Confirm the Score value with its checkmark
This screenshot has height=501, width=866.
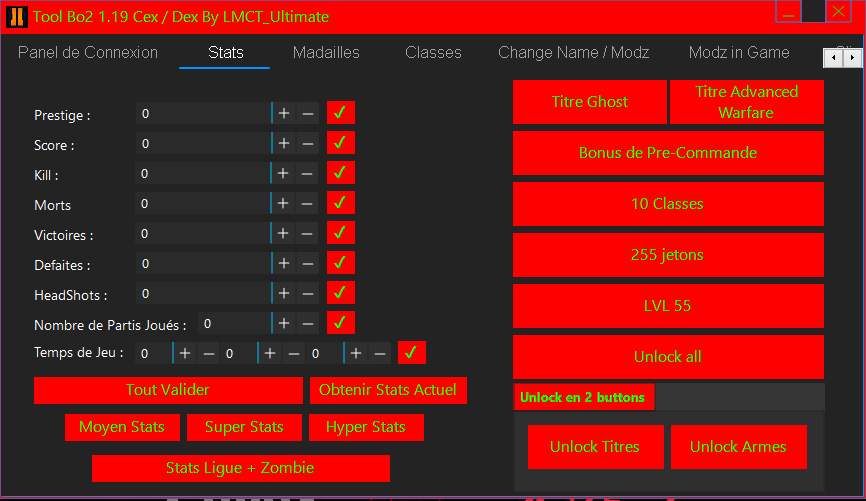pyautogui.click(x=340, y=143)
